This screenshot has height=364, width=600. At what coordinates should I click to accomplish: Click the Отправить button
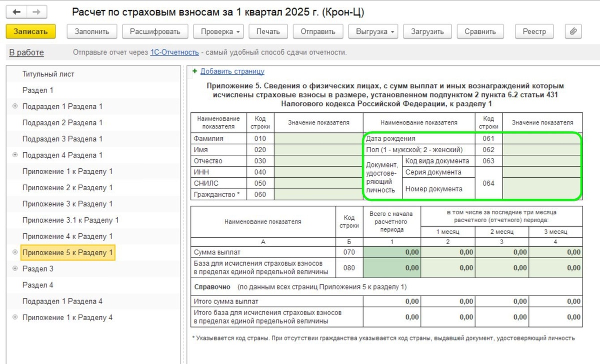point(318,31)
